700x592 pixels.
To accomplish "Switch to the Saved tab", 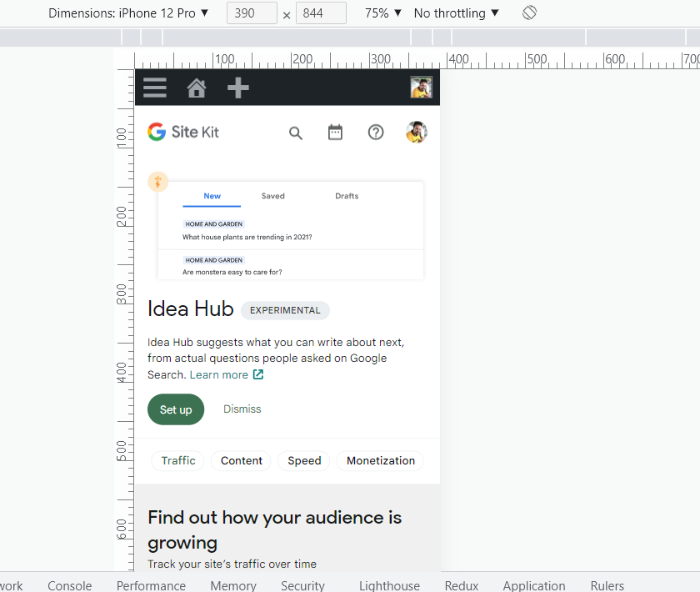I will point(272,196).
